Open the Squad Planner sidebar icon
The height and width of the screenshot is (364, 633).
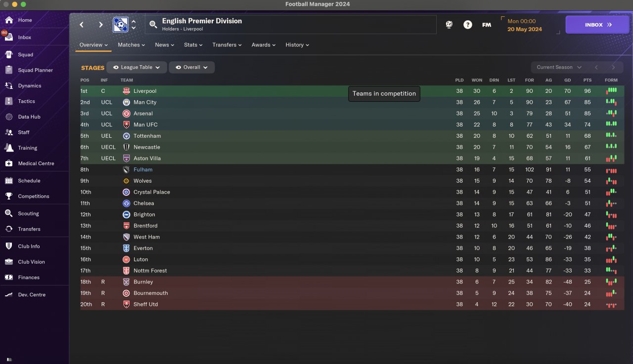(x=9, y=70)
